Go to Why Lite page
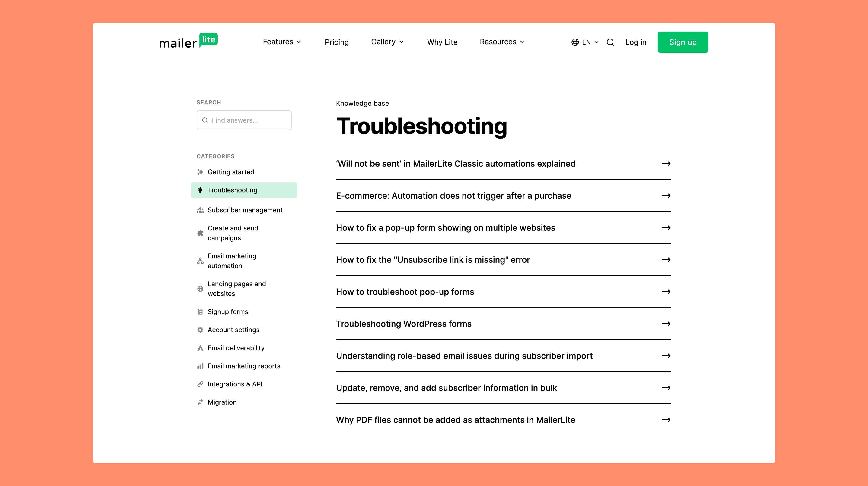Image resolution: width=868 pixels, height=486 pixels. (x=442, y=42)
